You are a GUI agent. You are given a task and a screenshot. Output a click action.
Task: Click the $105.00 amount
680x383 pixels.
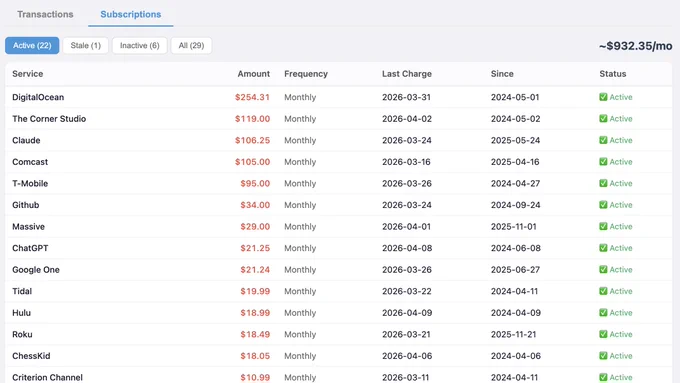pos(252,162)
